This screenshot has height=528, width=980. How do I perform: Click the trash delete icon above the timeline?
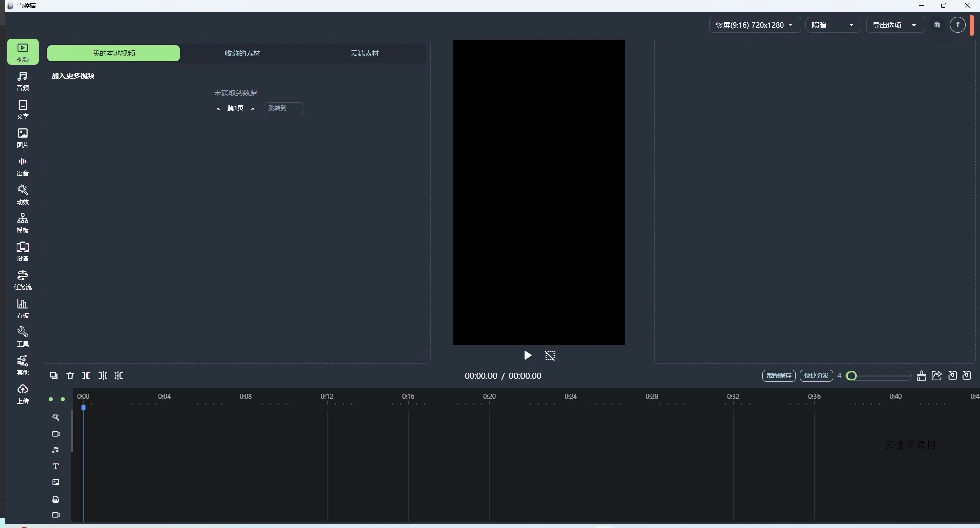coord(70,376)
